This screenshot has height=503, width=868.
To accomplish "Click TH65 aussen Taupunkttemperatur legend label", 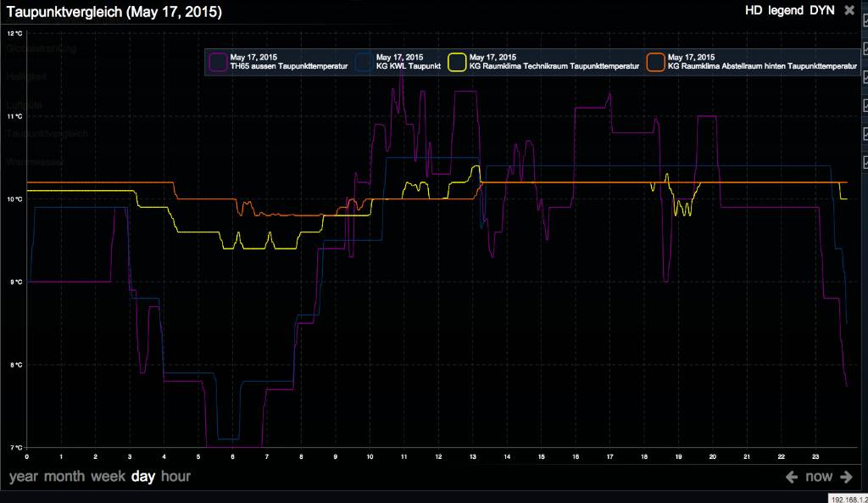I will point(288,66).
